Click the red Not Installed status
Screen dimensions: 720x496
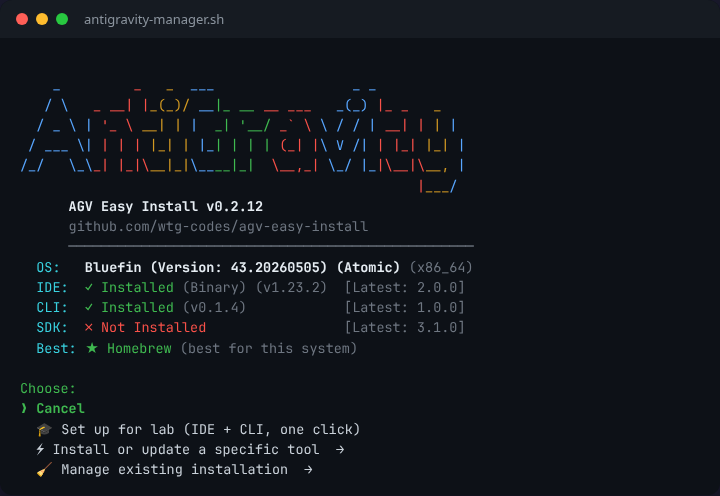click(x=153, y=327)
